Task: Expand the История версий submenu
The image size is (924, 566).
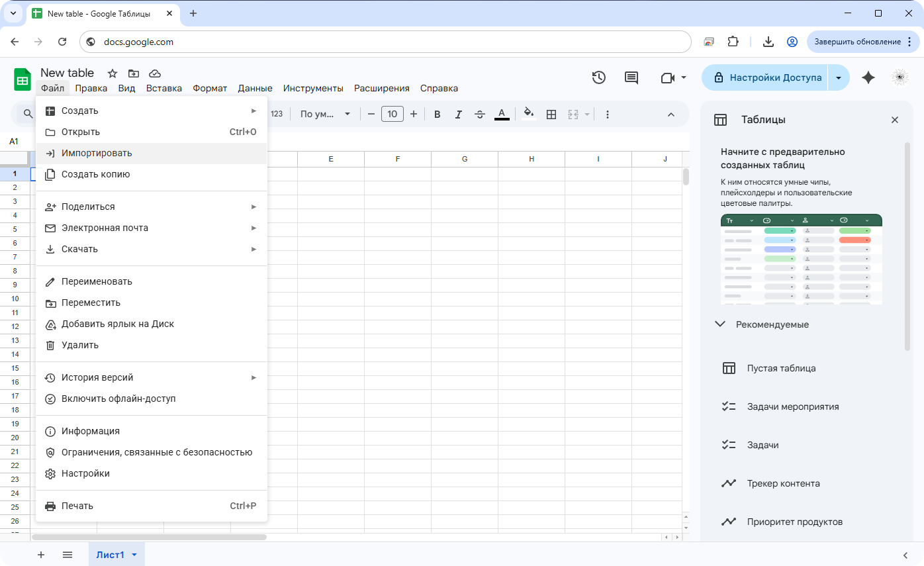Action: (x=152, y=377)
